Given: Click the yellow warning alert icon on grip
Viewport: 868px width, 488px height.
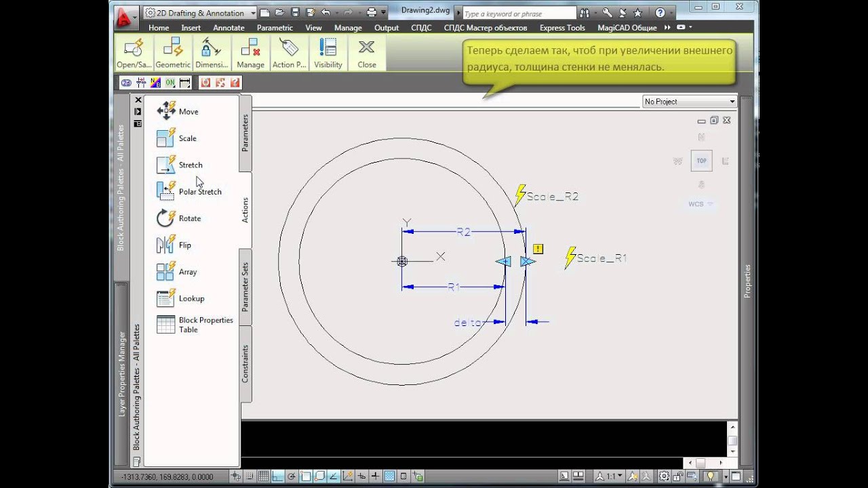Looking at the screenshot, I should [538, 249].
